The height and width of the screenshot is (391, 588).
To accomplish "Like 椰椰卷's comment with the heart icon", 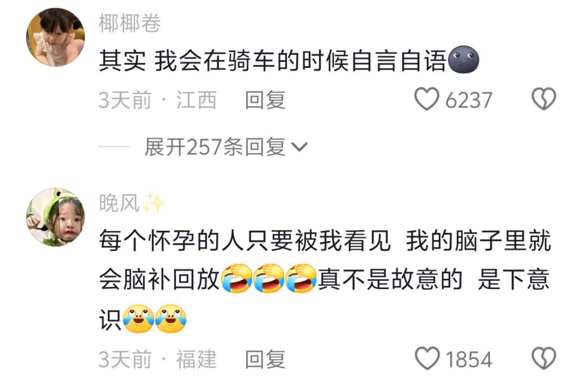I will click(427, 100).
